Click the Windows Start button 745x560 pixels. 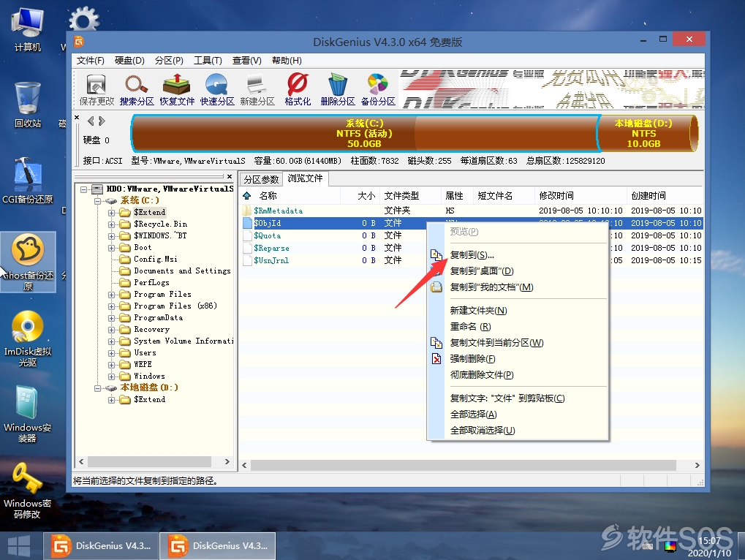point(19,546)
